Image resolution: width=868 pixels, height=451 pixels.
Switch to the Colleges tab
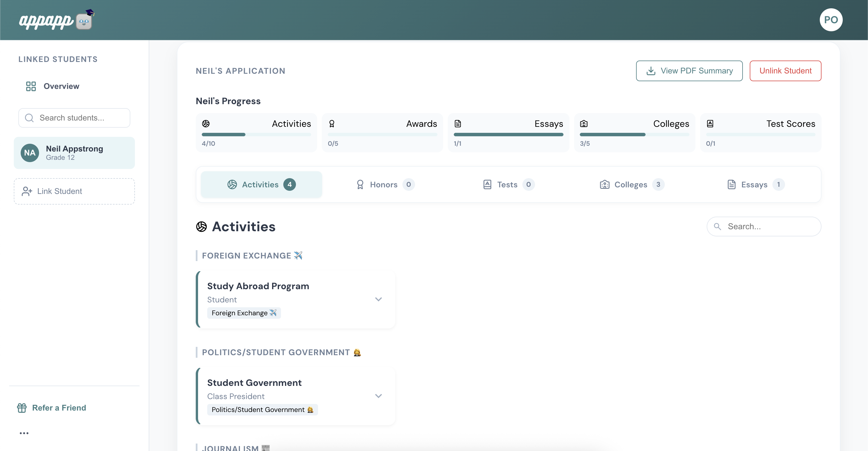(x=632, y=184)
